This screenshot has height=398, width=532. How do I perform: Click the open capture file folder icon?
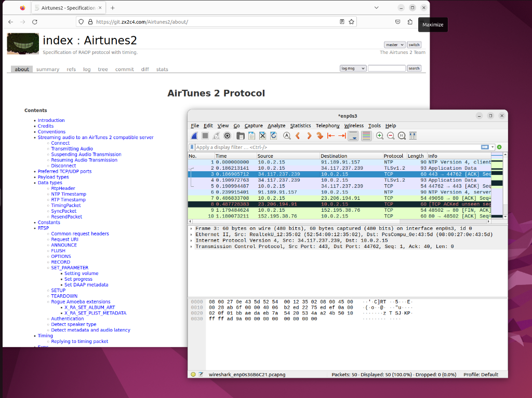pyautogui.click(x=241, y=136)
